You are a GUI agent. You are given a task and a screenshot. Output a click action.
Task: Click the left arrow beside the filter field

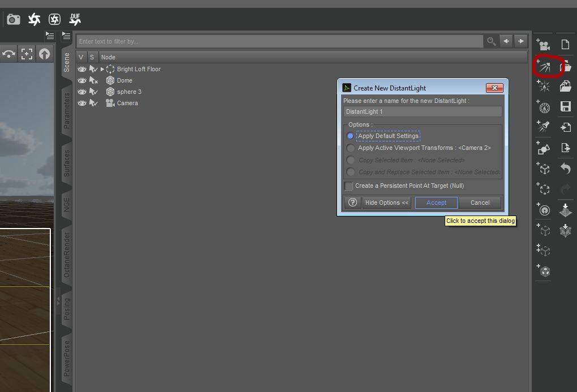[x=506, y=41]
